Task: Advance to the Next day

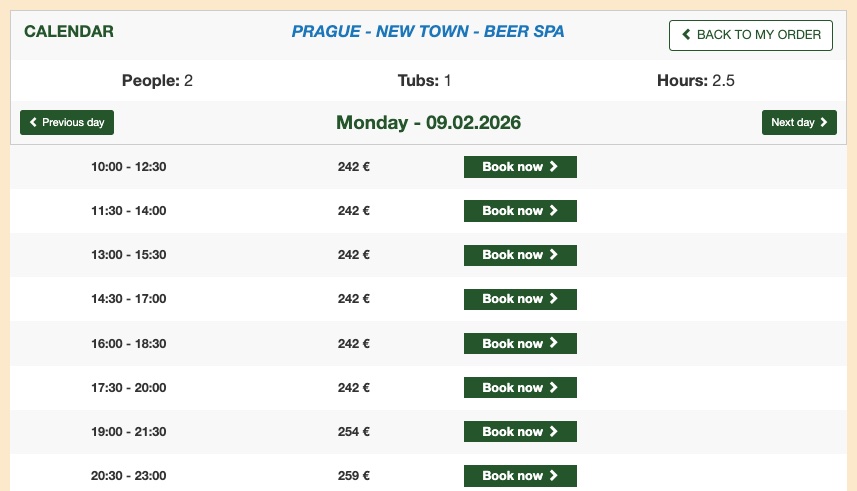Action: pyautogui.click(x=799, y=122)
